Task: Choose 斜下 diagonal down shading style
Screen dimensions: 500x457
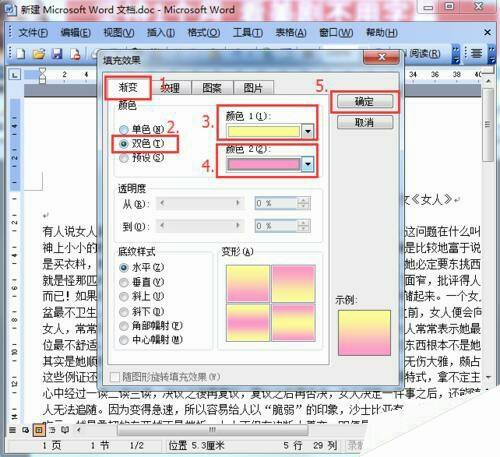Action: 124,312
